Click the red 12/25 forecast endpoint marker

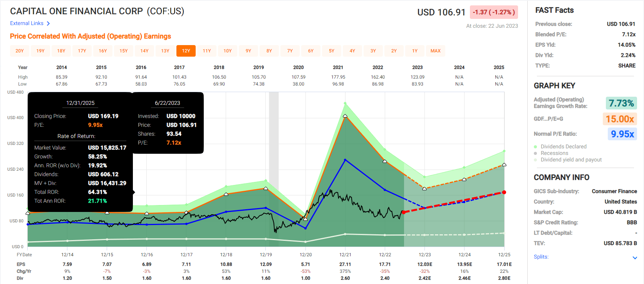(x=504, y=192)
